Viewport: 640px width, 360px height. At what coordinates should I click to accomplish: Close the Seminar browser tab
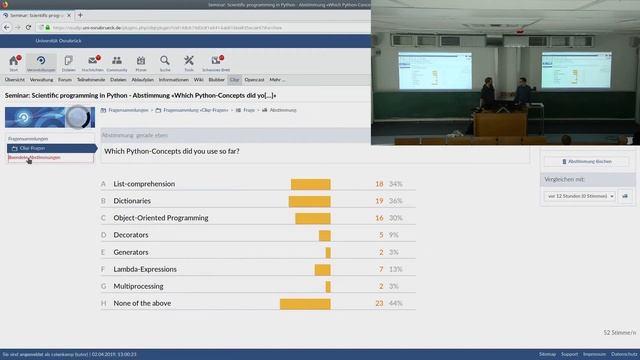69,15
